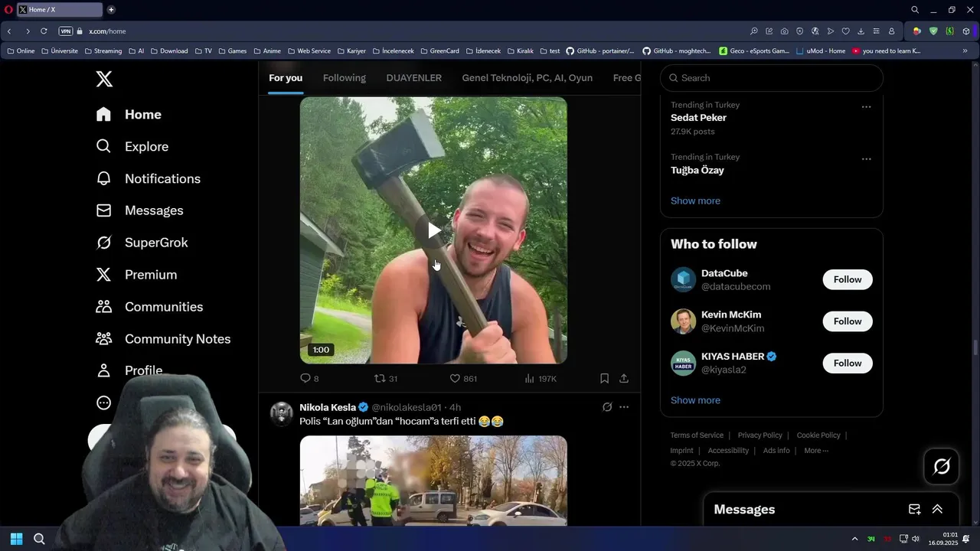The height and width of the screenshot is (551, 980).
Task: Open the green shield extension
Action: pyautogui.click(x=933, y=31)
